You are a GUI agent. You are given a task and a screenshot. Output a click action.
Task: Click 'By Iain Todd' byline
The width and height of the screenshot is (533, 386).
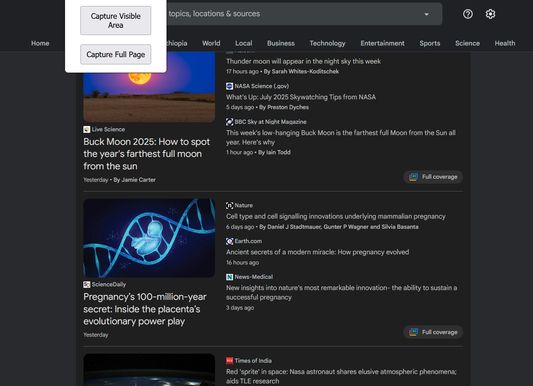[274, 152]
